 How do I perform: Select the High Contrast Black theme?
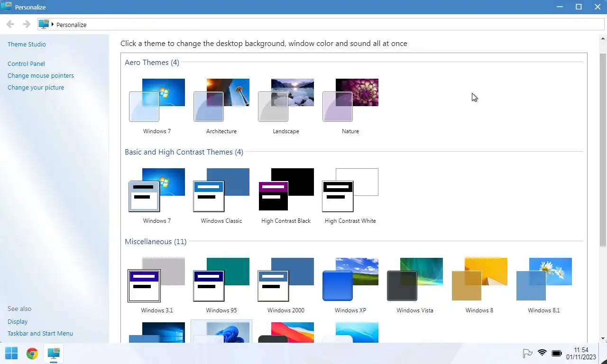[x=286, y=196]
